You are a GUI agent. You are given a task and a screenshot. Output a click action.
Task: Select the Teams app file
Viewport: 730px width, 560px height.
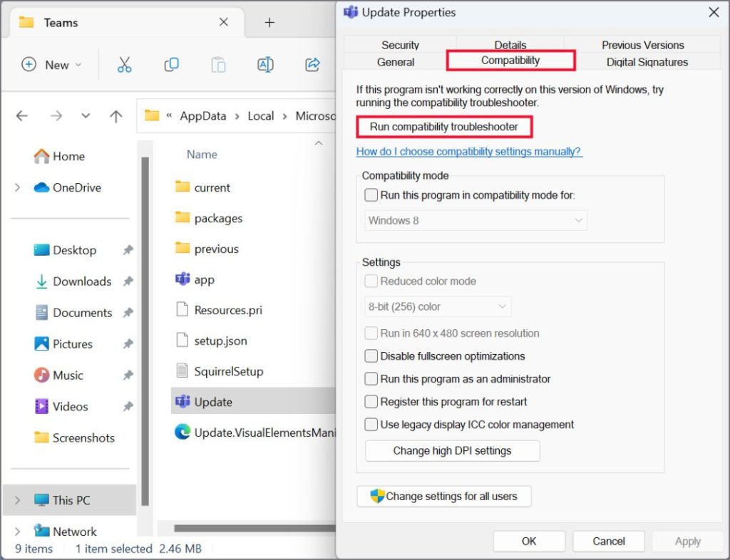195,279
